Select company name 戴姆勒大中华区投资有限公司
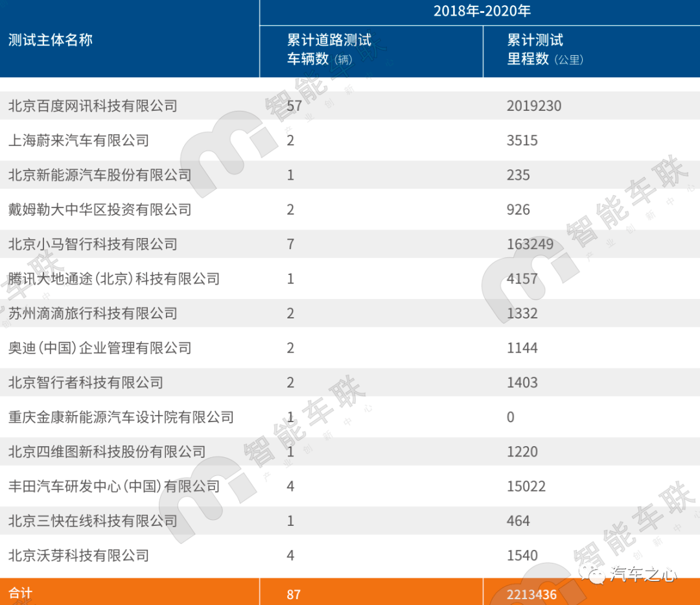The height and width of the screenshot is (605, 700). pyautogui.click(x=100, y=210)
